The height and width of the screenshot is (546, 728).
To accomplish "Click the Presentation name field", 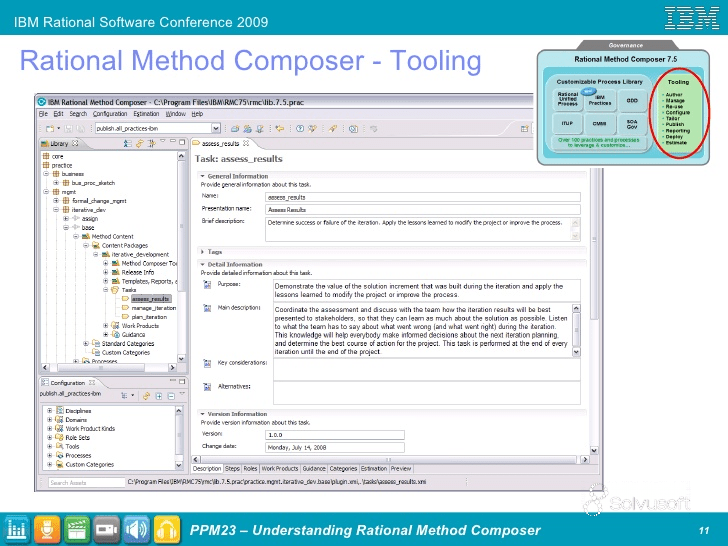I will 422,209.
